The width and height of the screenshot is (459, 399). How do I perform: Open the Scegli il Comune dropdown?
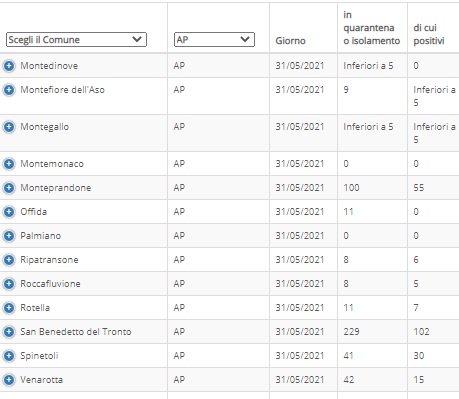pos(76,39)
